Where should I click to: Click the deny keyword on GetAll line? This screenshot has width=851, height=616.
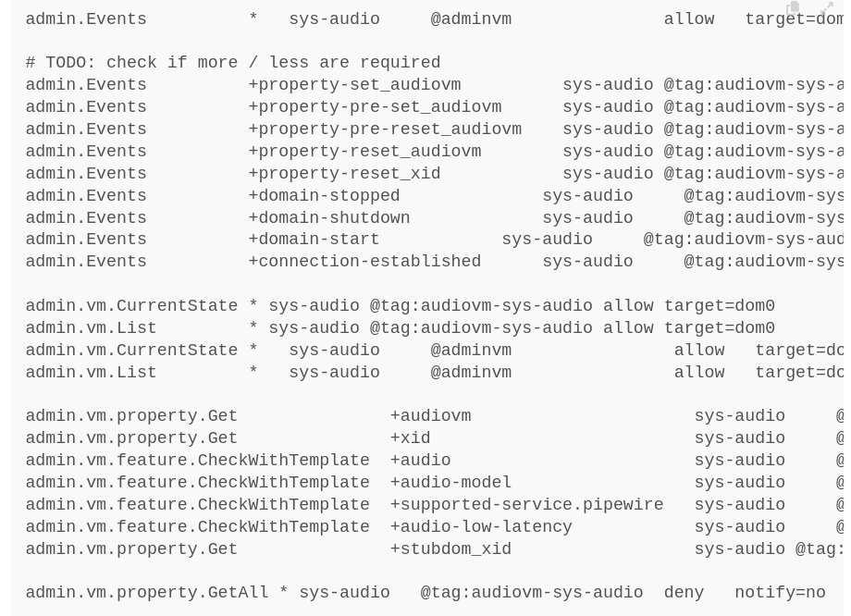tap(684, 593)
